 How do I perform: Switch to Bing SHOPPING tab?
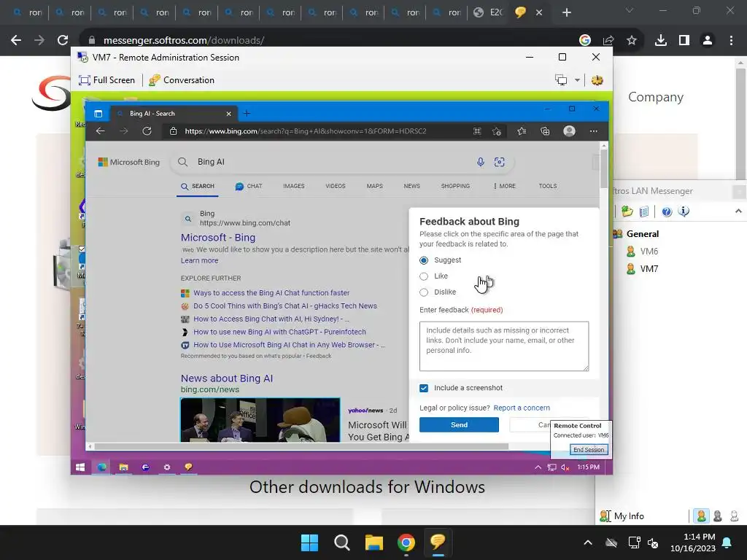[455, 186]
